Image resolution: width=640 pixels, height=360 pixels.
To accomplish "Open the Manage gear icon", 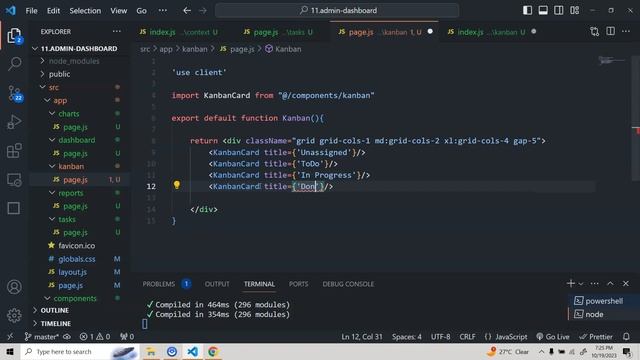I will 14,315.
